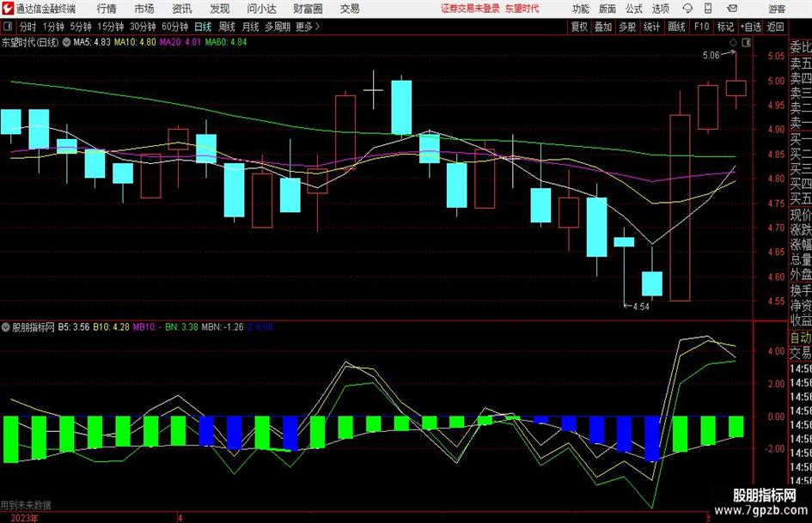812x523 pixels.
Task: Click the 通达信 red logo icon
Action: pos(7,9)
